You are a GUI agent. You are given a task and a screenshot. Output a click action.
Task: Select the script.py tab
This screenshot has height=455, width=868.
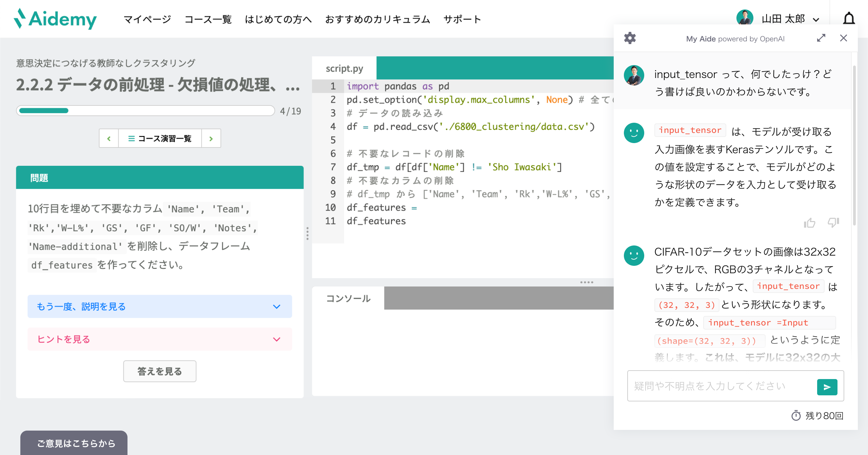[344, 68]
